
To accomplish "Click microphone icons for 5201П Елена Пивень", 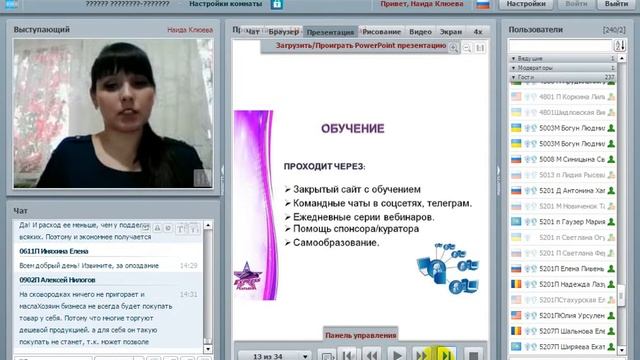I will pyautogui.click(x=531, y=269).
